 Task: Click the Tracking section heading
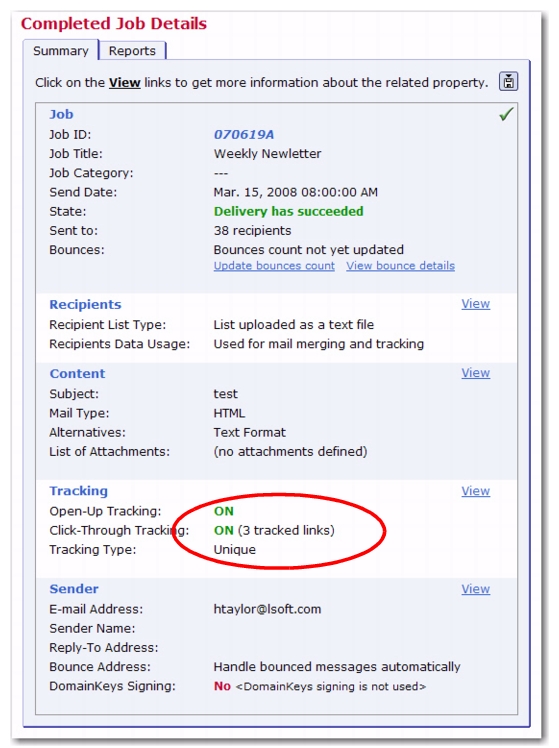[x=79, y=491]
